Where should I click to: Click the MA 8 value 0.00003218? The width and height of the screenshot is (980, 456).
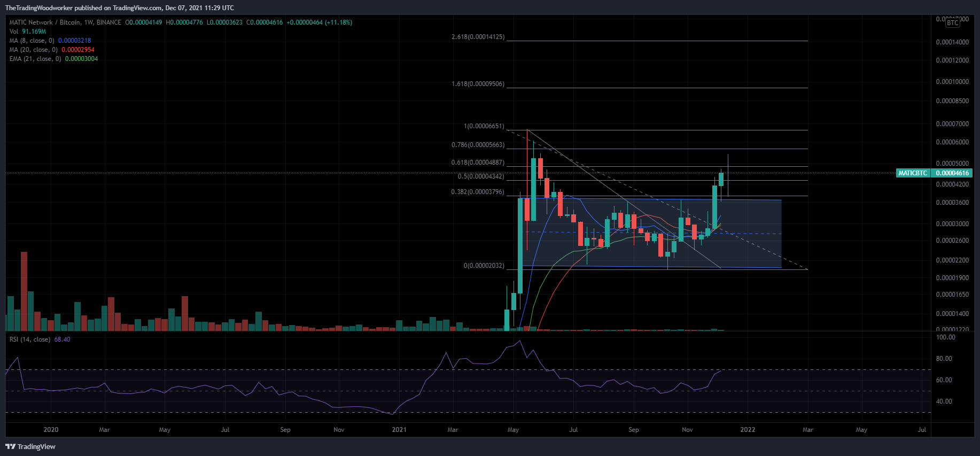(x=75, y=41)
